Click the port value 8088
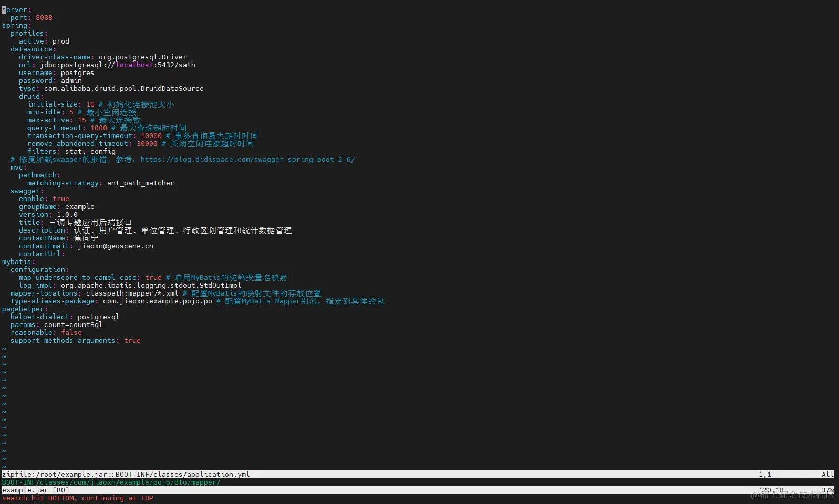This screenshot has height=504, width=839. (x=44, y=18)
